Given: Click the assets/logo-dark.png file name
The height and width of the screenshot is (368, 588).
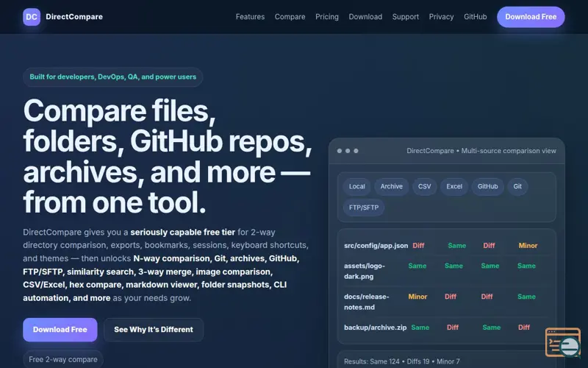Looking at the screenshot, I should pyautogui.click(x=365, y=271).
